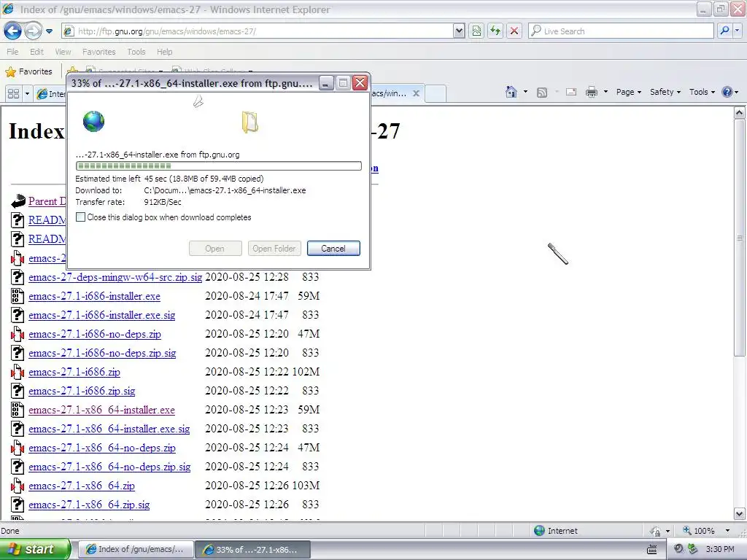Click Parent Directory back-arrow icon
Screen dimensions: 747x560
18,201
